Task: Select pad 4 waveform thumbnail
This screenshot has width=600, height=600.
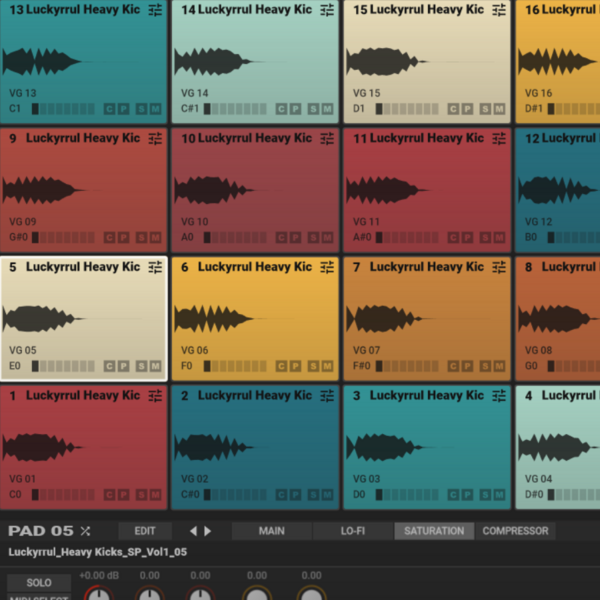Action: pos(559,447)
